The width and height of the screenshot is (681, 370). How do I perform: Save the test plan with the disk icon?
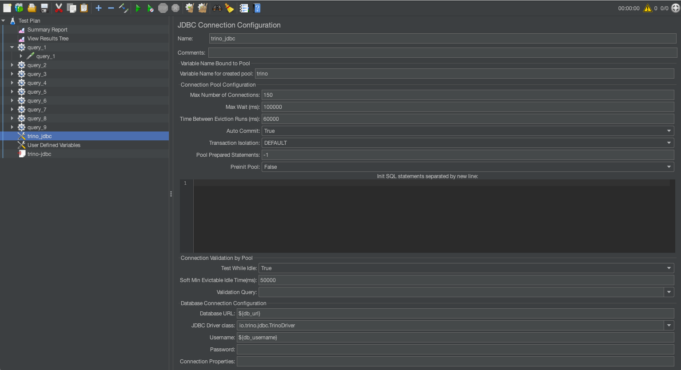(44, 8)
